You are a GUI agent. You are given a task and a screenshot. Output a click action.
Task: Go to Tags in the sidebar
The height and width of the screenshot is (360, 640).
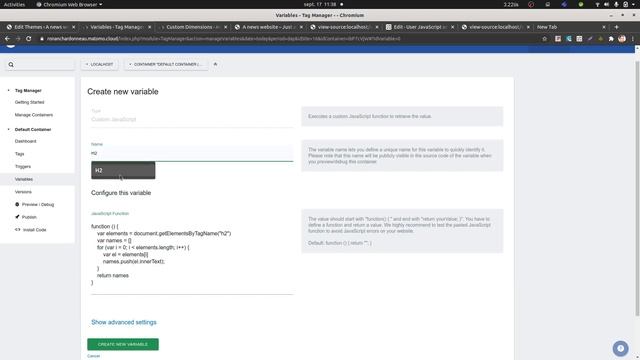pyautogui.click(x=20, y=154)
